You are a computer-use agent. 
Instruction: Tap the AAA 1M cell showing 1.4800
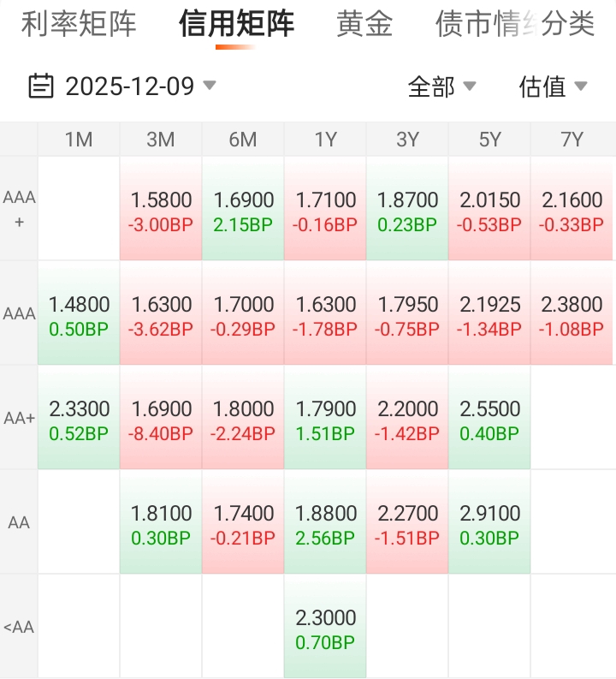click(x=79, y=316)
